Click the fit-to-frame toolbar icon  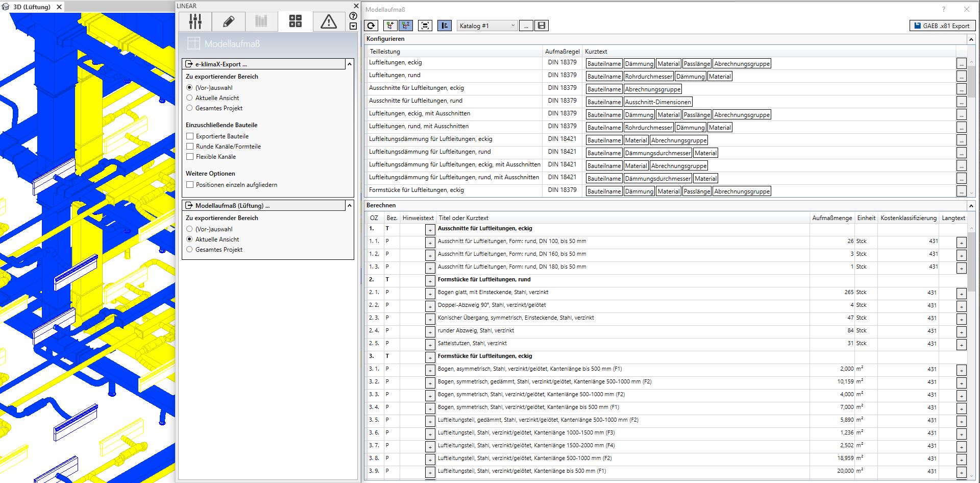click(425, 26)
